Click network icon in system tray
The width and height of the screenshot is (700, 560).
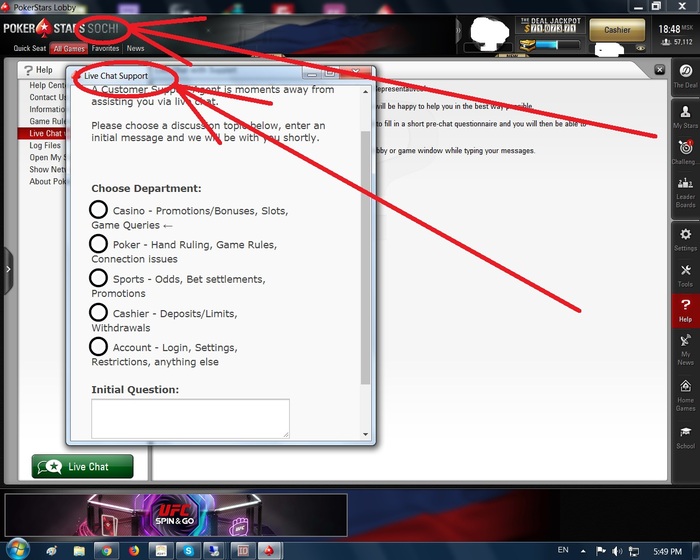pos(633,551)
